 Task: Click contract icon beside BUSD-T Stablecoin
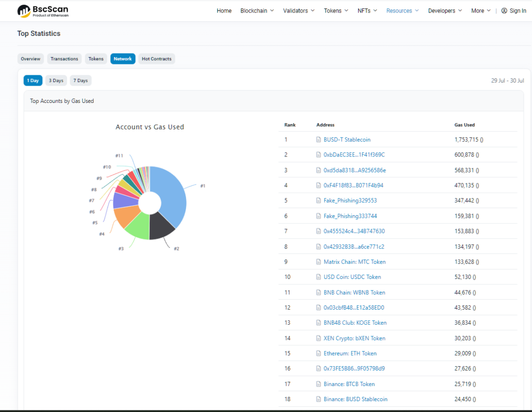click(319, 140)
